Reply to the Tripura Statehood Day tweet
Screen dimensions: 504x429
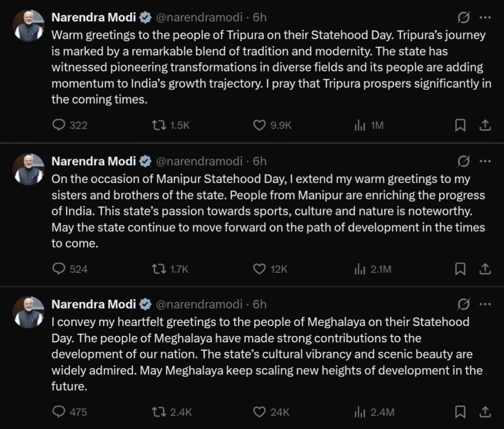coord(59,126)
